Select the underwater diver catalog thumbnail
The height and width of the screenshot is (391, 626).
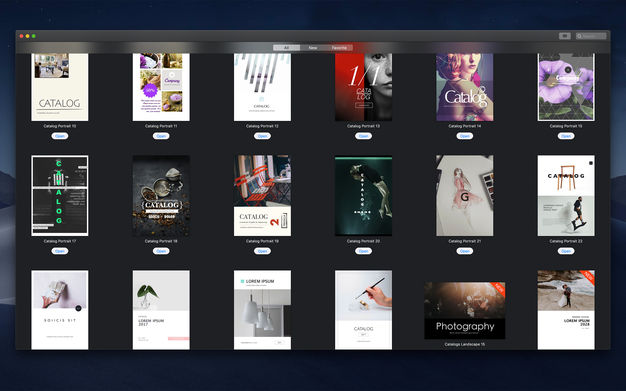363,196
